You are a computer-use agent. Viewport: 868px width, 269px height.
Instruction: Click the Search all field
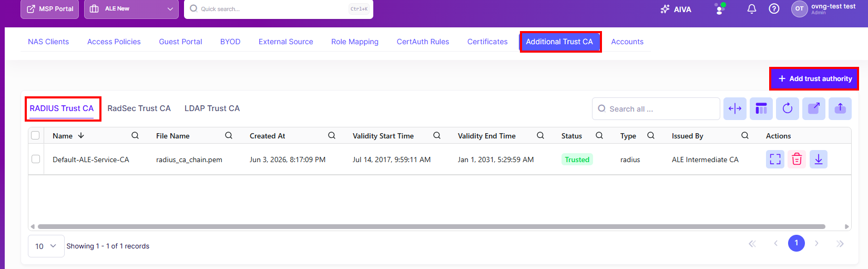pyautogui.click(x=656, y=109)
